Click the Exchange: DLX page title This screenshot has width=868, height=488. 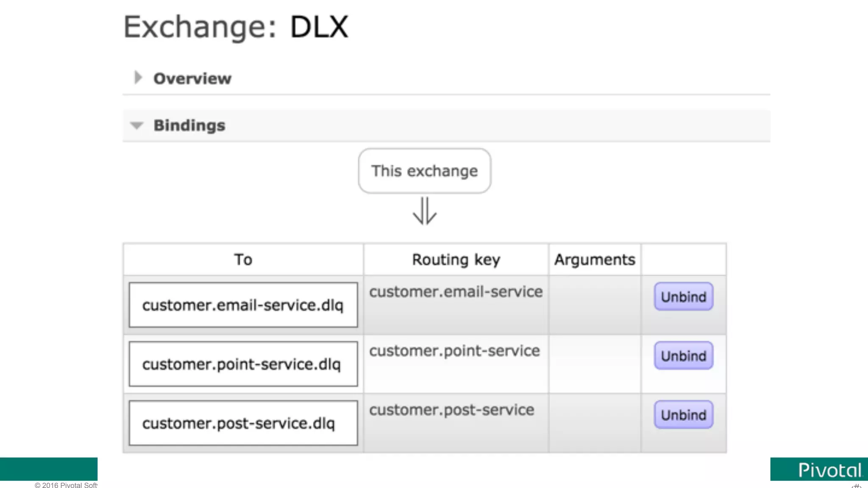[x=236, y=27]
